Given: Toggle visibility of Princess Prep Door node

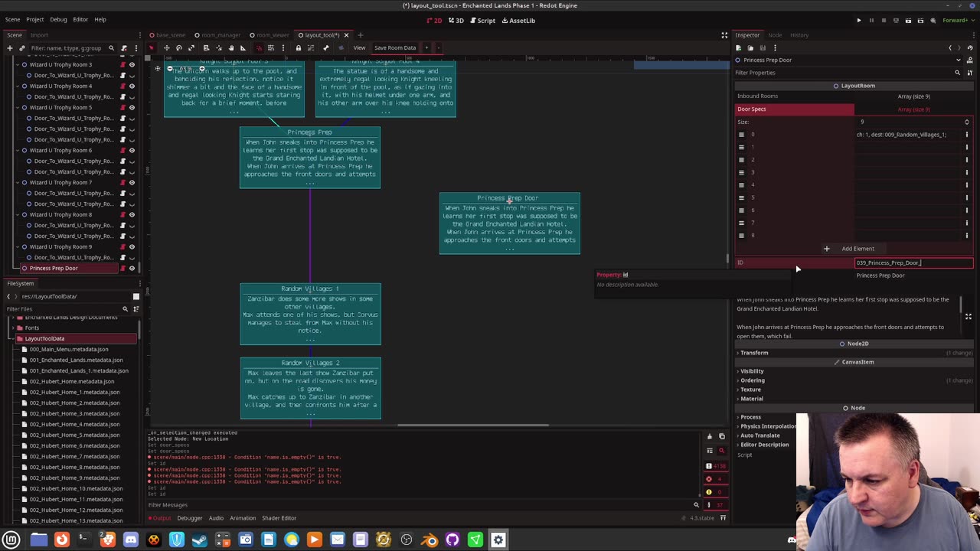Looking at the screenshot, I should point(132,268).
